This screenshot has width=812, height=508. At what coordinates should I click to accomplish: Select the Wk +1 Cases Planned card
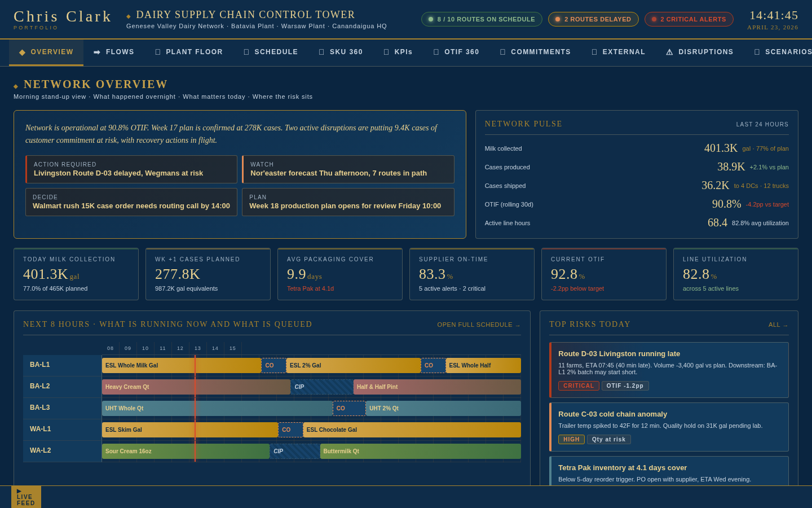click(208, 274)
